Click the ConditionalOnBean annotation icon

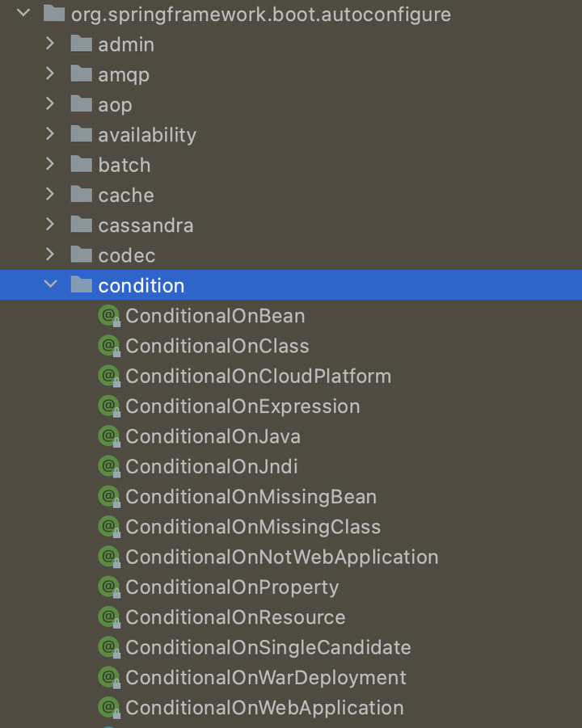(108, 316)
